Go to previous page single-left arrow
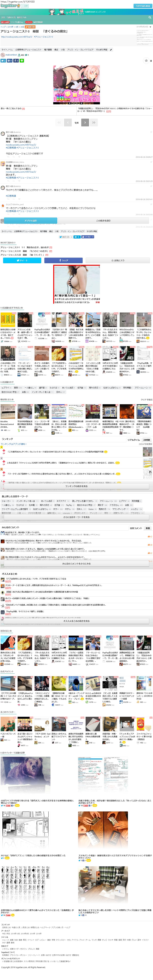 pyautogui.click(x=68, y=123)
